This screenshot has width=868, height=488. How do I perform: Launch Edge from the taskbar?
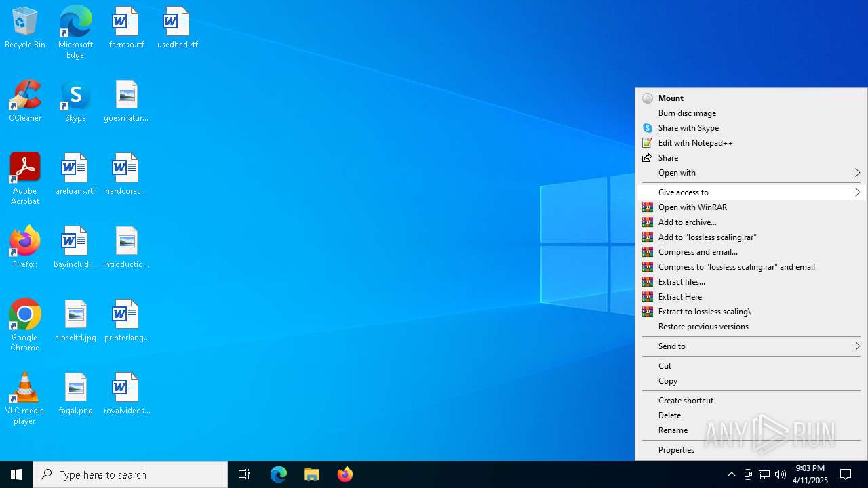tap(279, 474)
